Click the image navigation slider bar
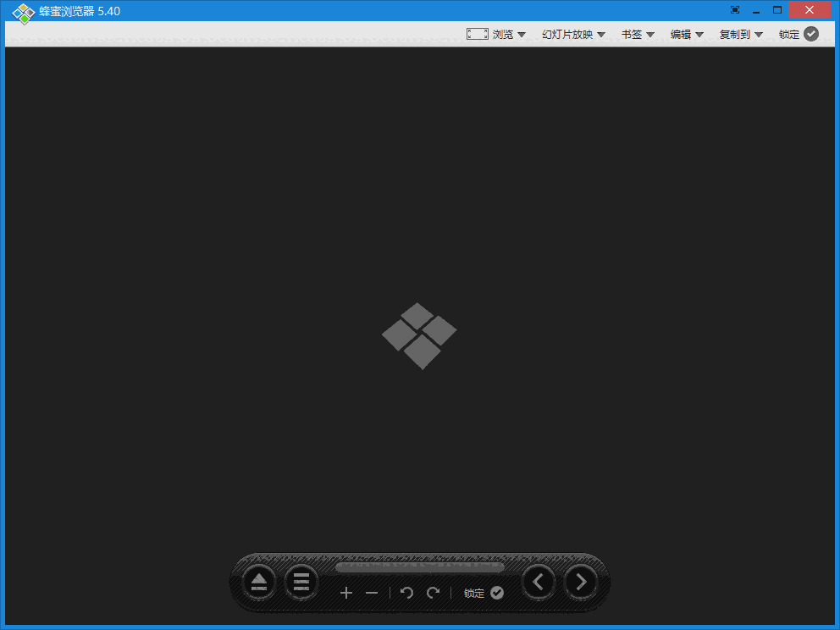The width and height of the screenshot is (840, 630). pos(419,566)
